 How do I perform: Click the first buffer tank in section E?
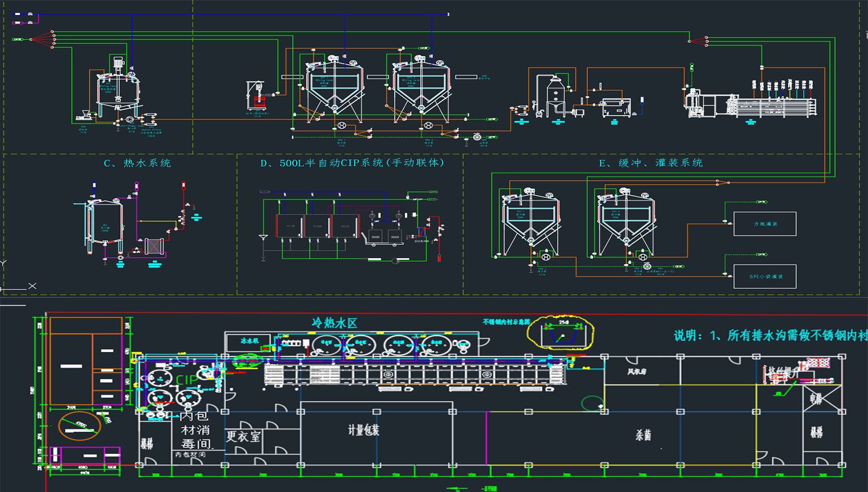coord(530,220)
